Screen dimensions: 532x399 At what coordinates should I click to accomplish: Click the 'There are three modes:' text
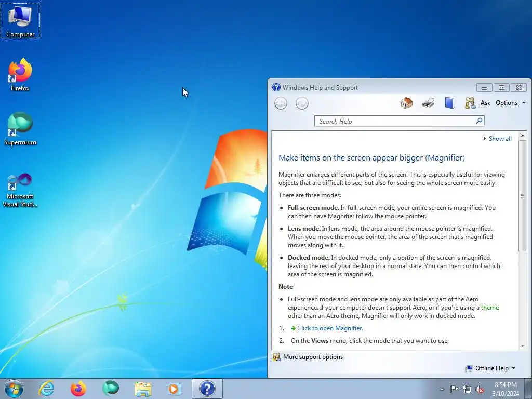point(310,195)
